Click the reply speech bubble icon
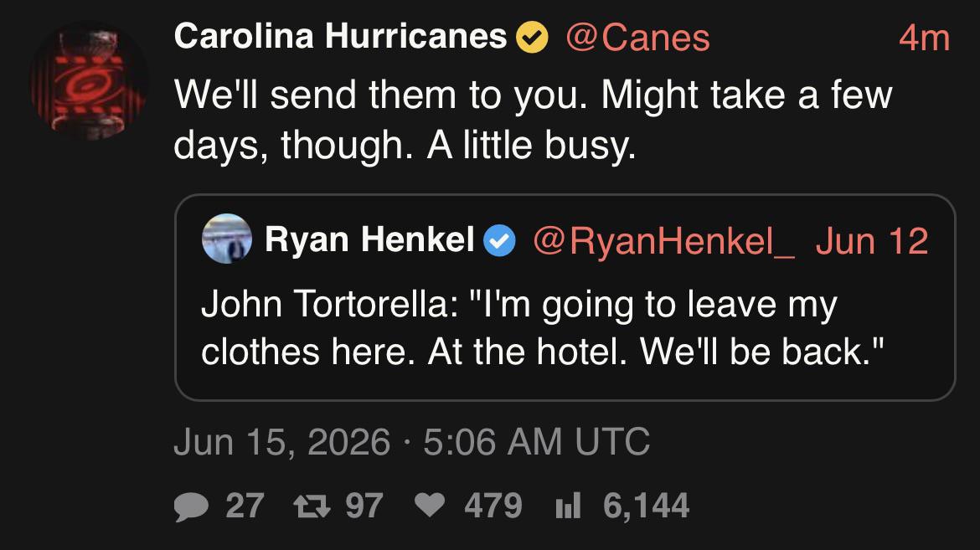Image resolution: width=980 pixels, height=550 pixels. 191,506
